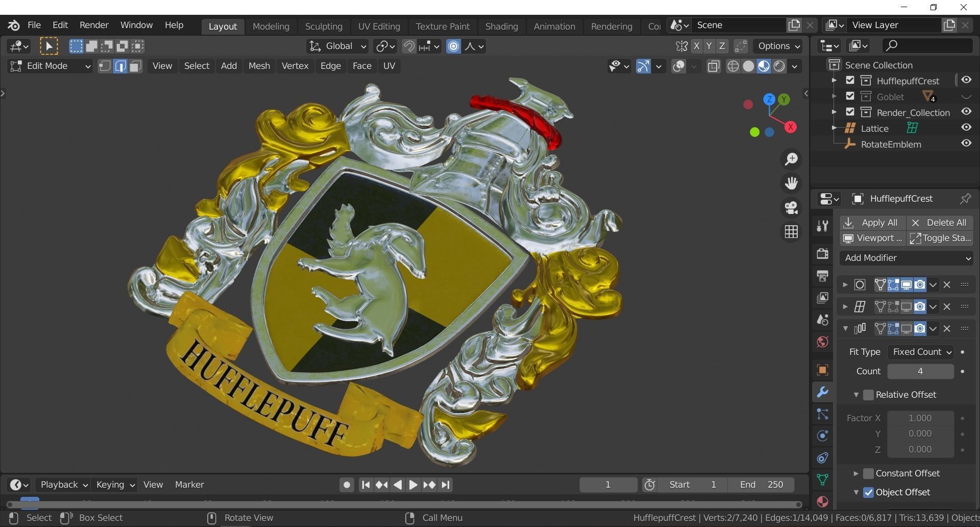Select solid viewport shading
980x527 pixels.
pyautogui.click(x=748, y=66)
